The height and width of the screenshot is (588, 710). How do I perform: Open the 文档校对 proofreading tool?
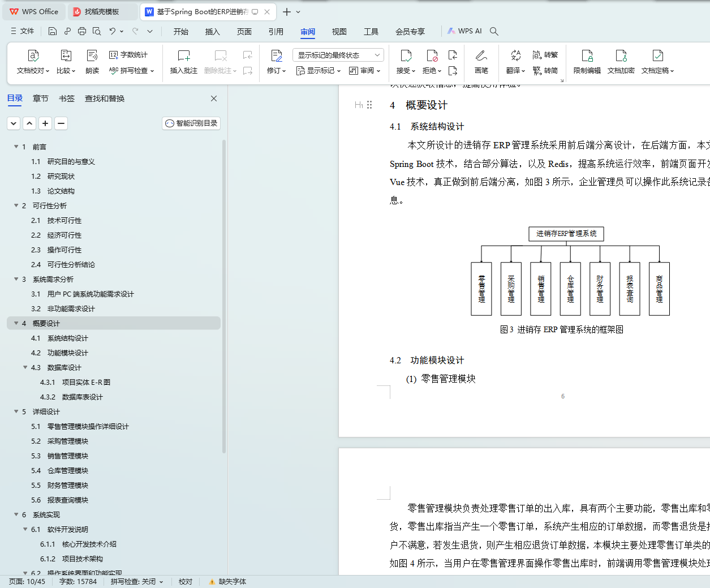(x=33, y=62)
